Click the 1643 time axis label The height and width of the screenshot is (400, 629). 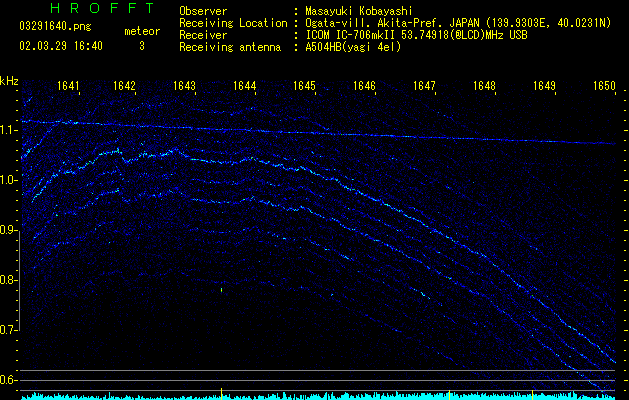[184, 86]
